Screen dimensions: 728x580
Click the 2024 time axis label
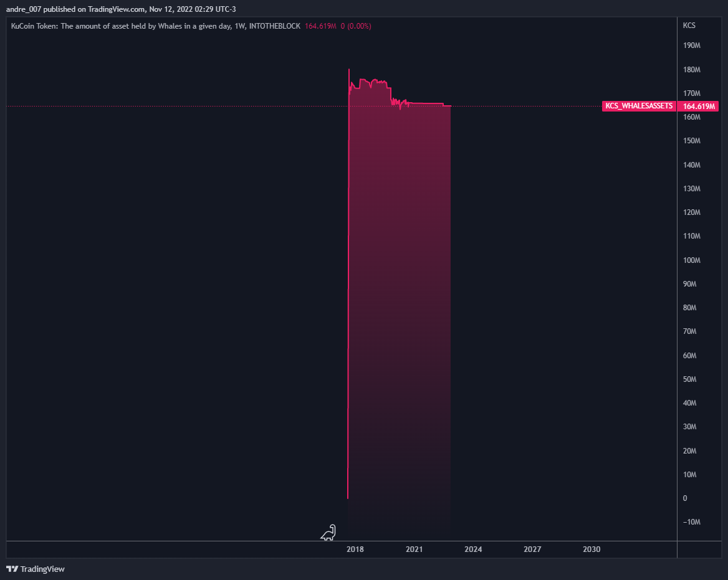pyautogui.click(x=473, y=549)
